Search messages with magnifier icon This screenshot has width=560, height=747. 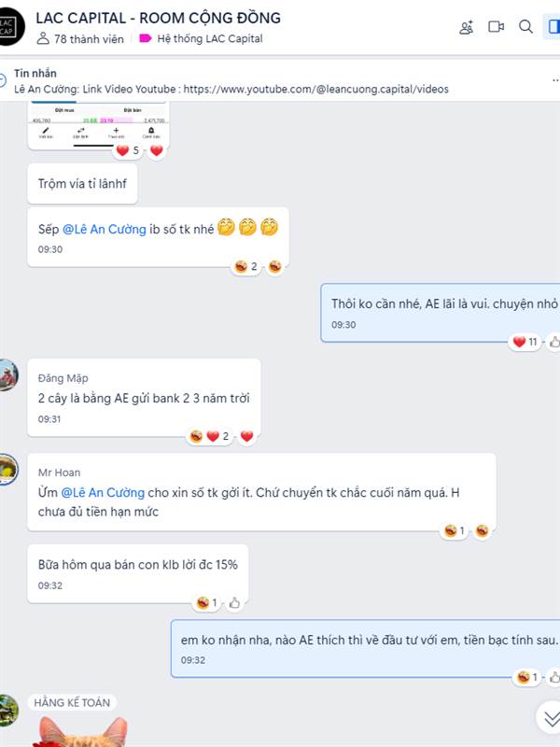click(x=525, y=27)
